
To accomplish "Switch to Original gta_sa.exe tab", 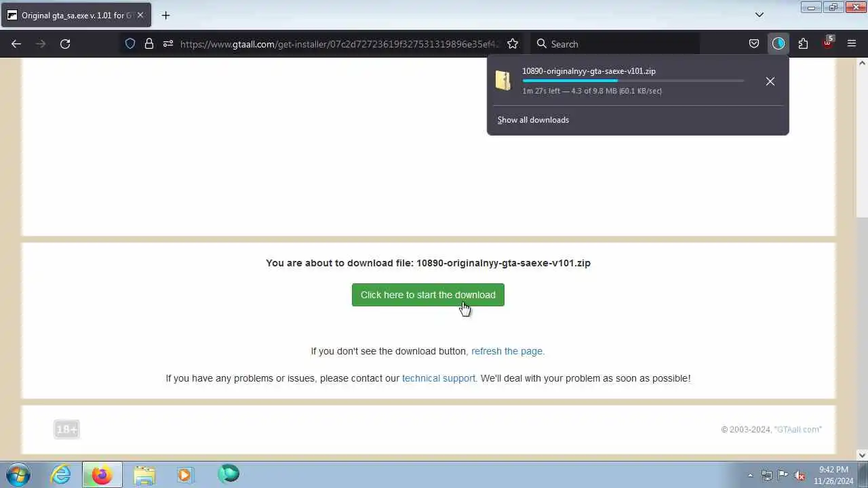I will (76, 15).
